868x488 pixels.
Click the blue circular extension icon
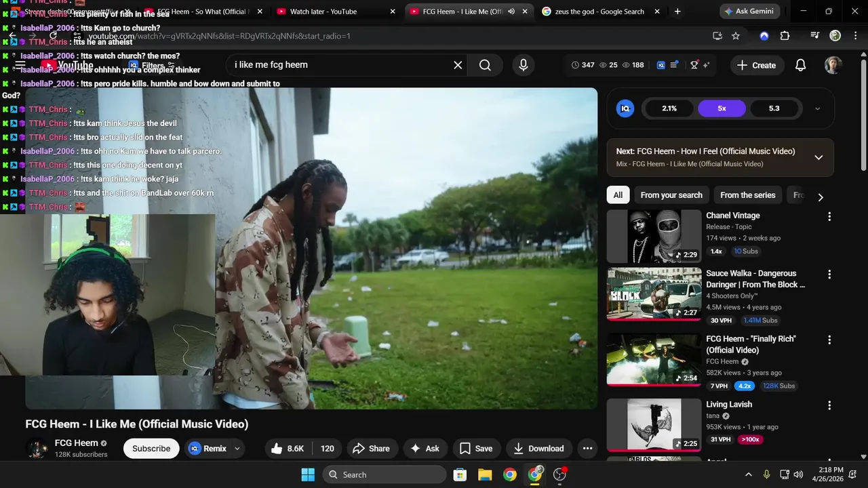[x=764, y=36]
